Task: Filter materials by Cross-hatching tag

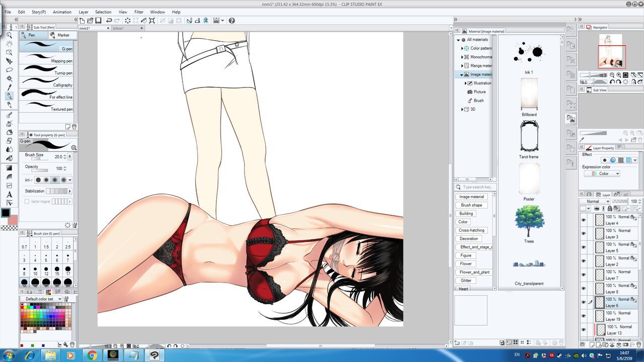Action: click(471, 230)
